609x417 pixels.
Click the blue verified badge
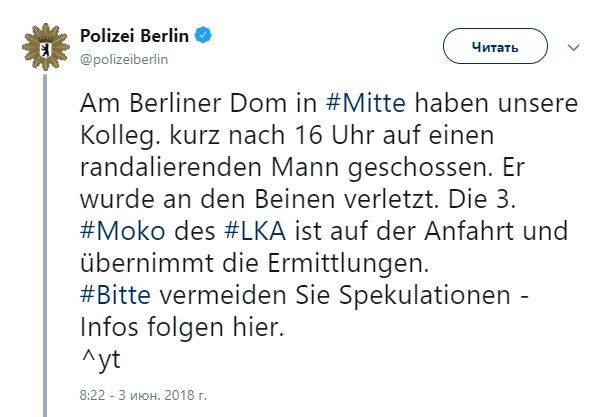click(204, 37)
